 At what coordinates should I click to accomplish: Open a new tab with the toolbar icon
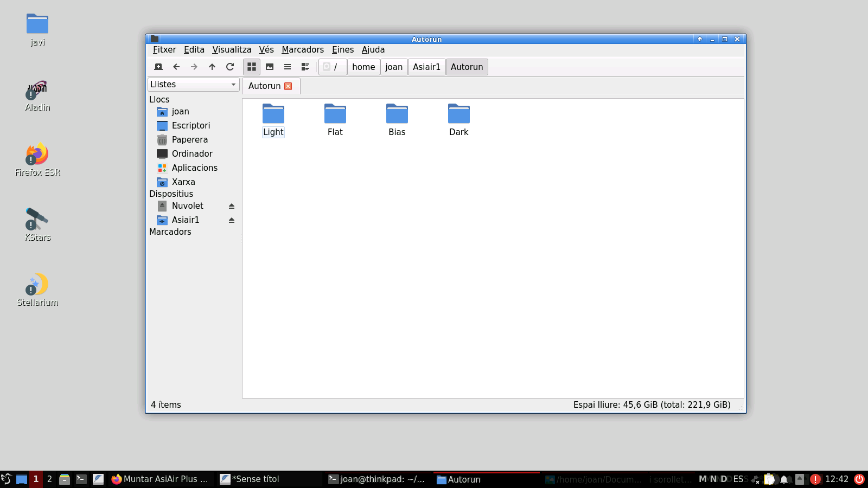coord(158,67)
